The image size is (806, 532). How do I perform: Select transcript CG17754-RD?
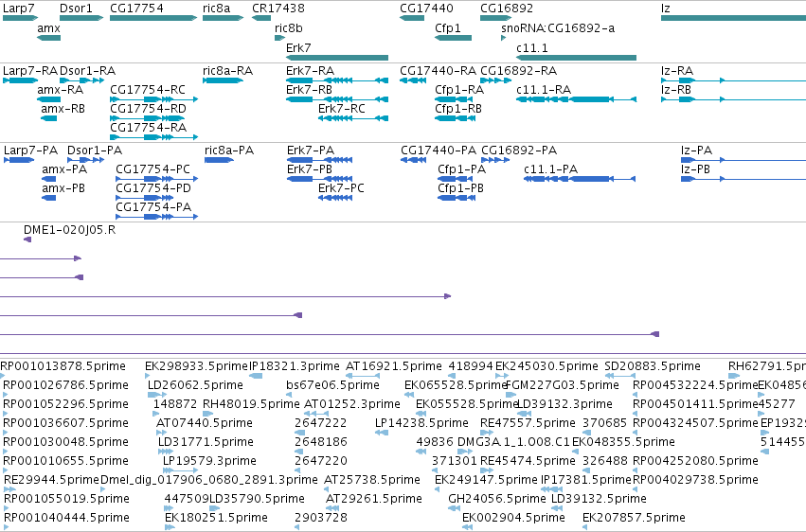pyautogui.click(x=148, y=109)
